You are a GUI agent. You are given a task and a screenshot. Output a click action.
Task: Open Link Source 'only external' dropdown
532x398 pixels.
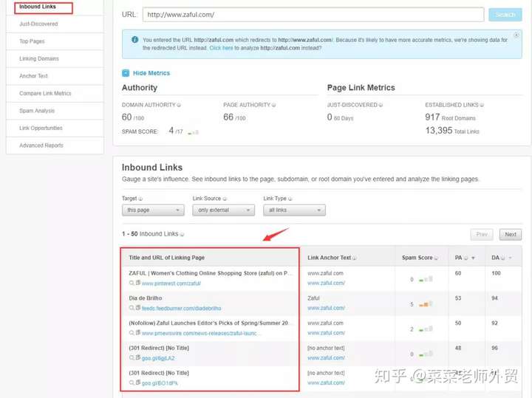pos(224,210)
